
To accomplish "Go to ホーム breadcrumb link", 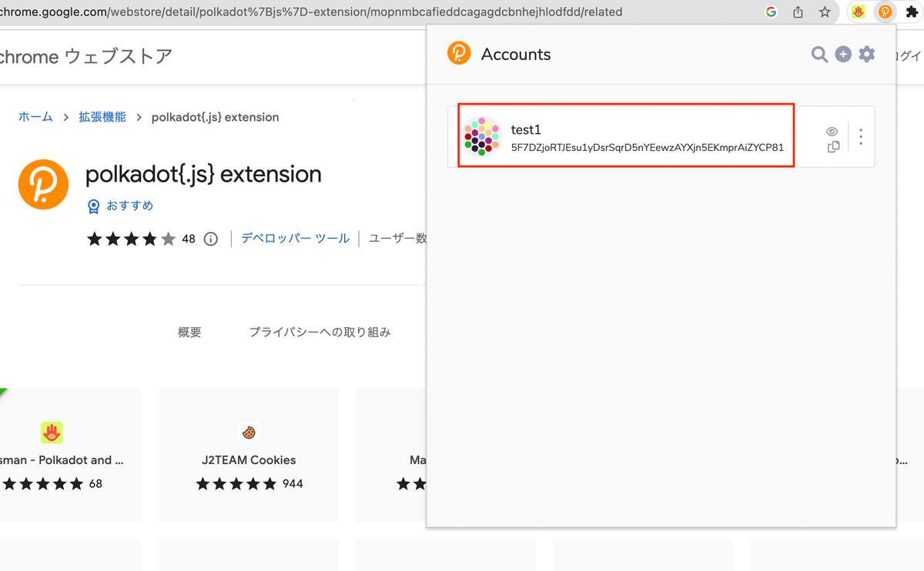I will coord(35,117).
